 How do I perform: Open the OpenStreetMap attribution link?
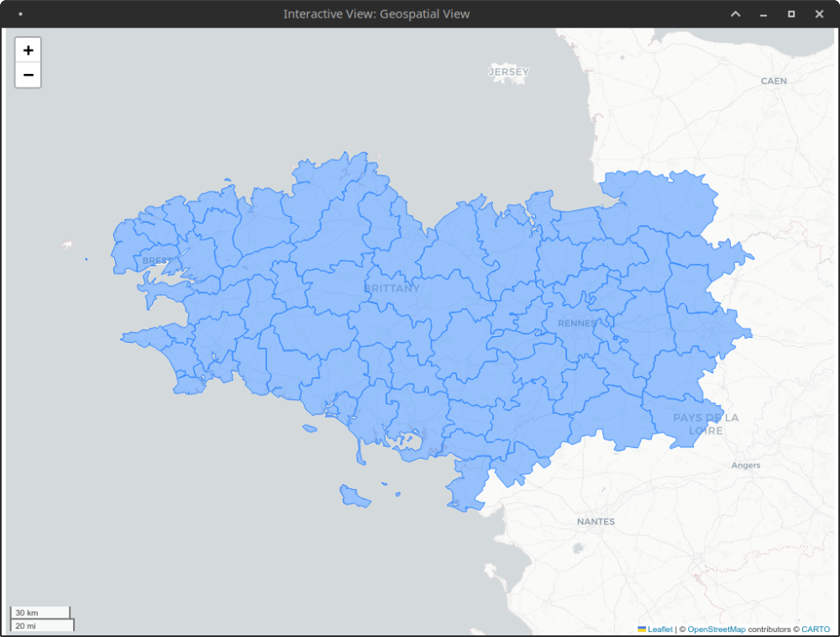[716, 629]
